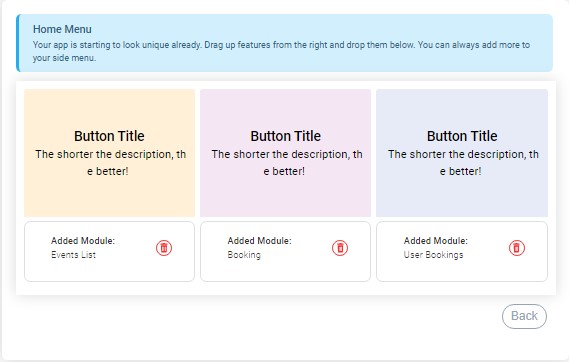
Task: Click the description text in the orange tile
Action: (x=110, y=163)
